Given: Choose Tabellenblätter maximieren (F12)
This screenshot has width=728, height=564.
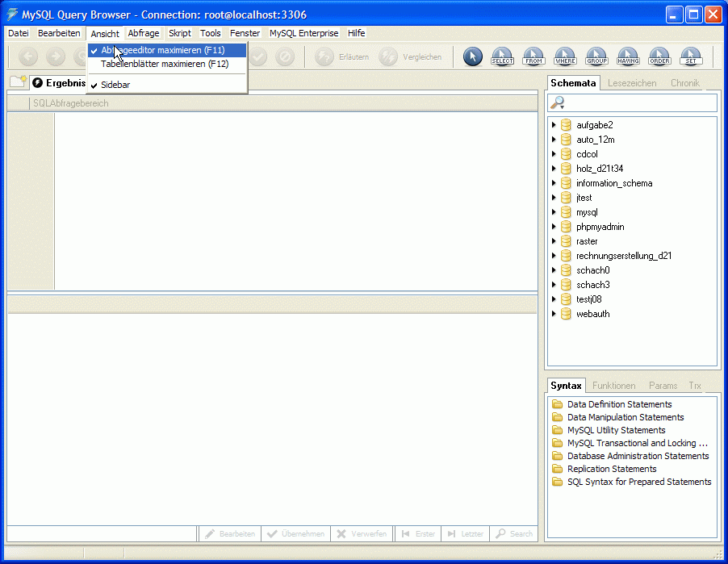Looking at the screenshot, I should (165, 64).
